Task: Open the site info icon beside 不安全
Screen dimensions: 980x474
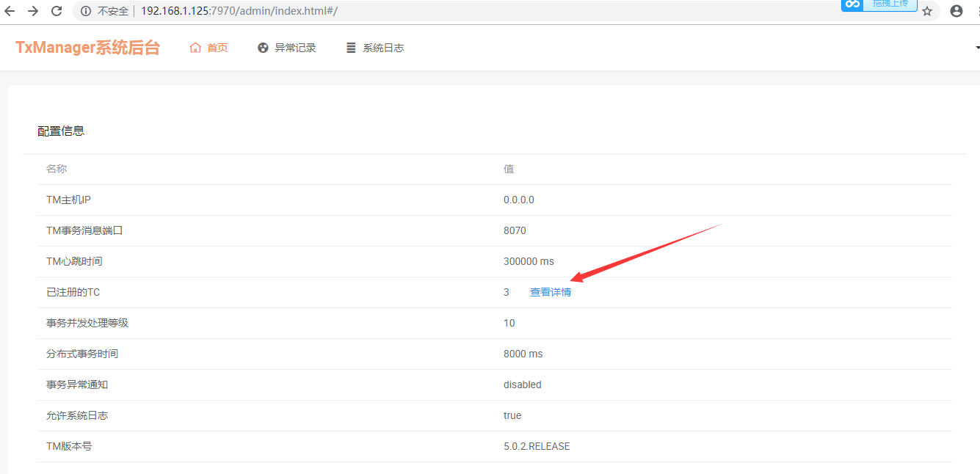Action: (86, 11)
